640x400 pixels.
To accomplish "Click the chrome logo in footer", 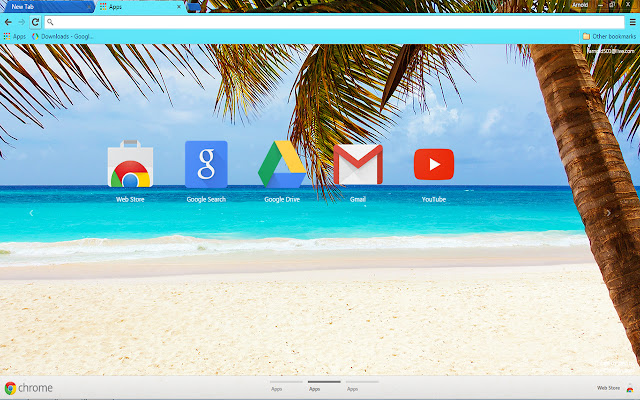I will (29, 388).
